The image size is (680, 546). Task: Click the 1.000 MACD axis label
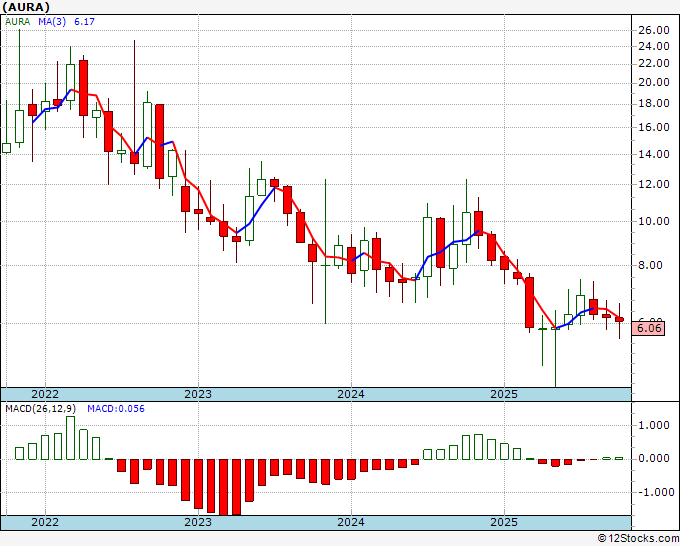(x=654, y=425)
